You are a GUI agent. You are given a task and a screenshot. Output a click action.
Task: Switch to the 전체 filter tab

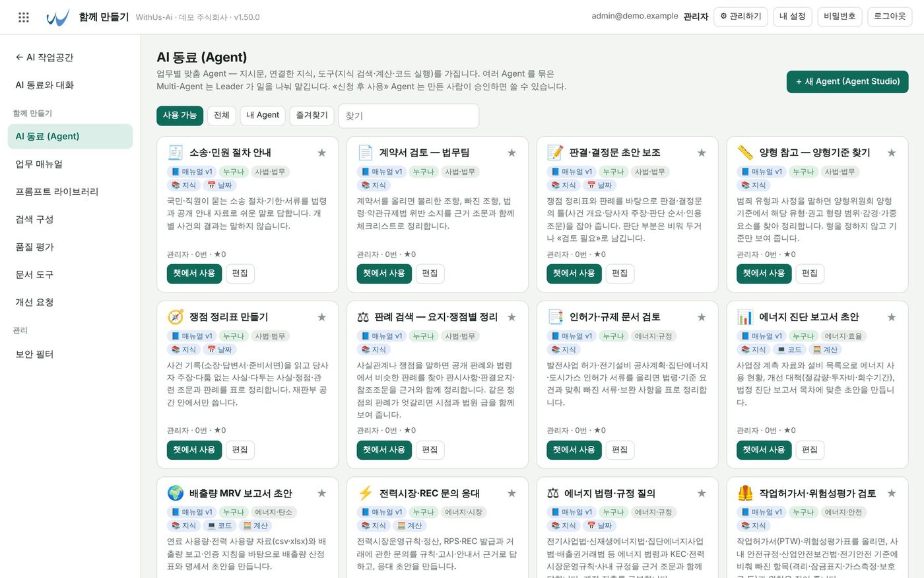(x=222, y=116)
